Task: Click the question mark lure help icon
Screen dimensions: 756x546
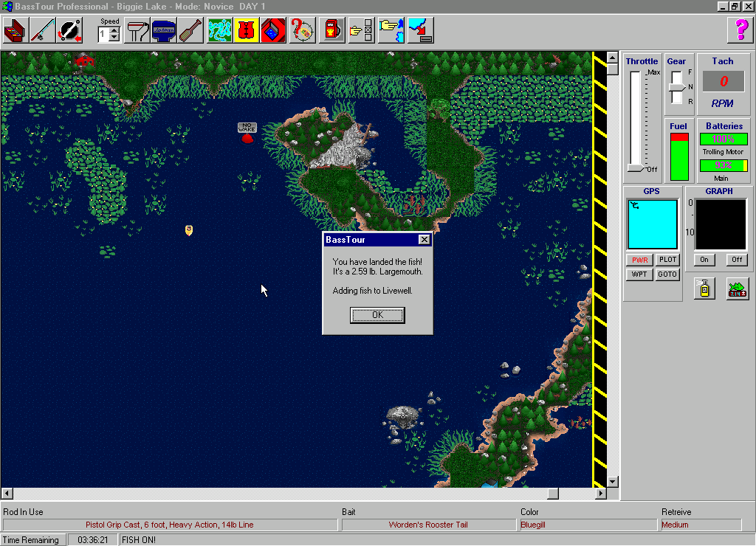Action: 302,30
